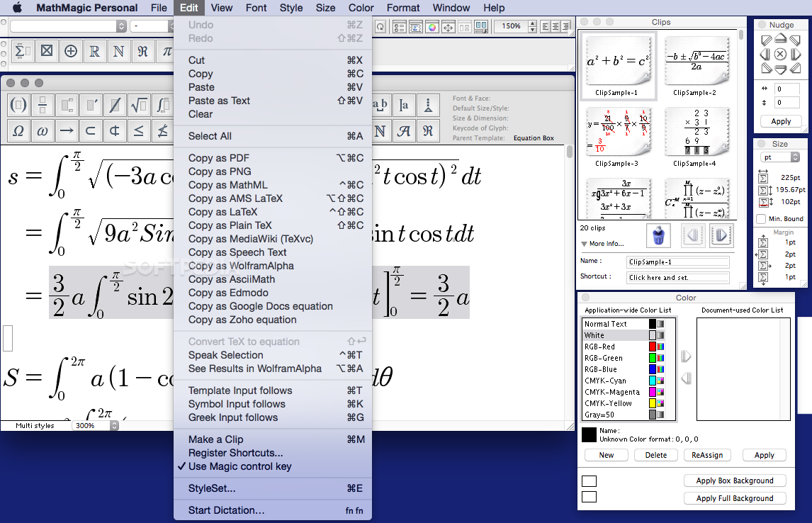Choose Copy as PDF
The height and width of the screenshot is (523, 812).
point(273,158)
